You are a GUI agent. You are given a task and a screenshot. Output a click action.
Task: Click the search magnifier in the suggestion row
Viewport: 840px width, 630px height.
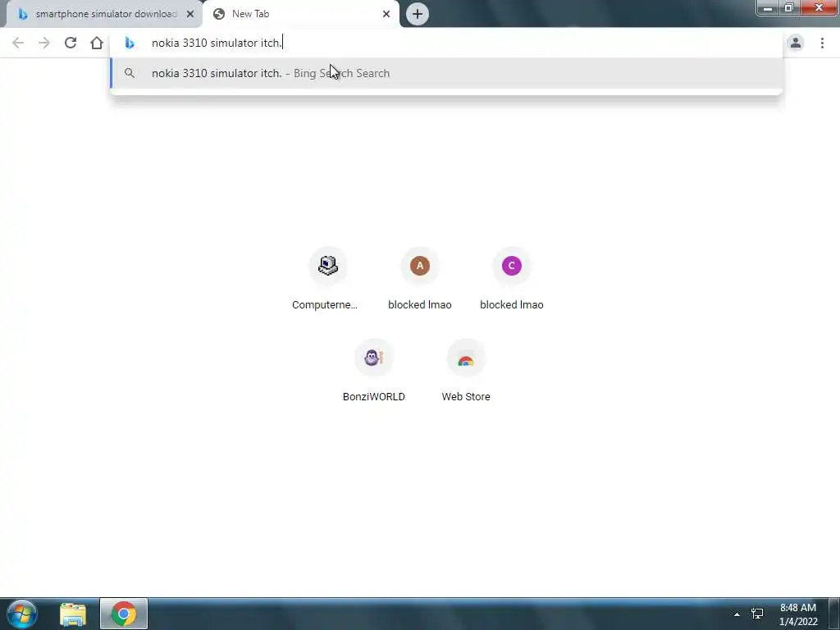[129, 73]
